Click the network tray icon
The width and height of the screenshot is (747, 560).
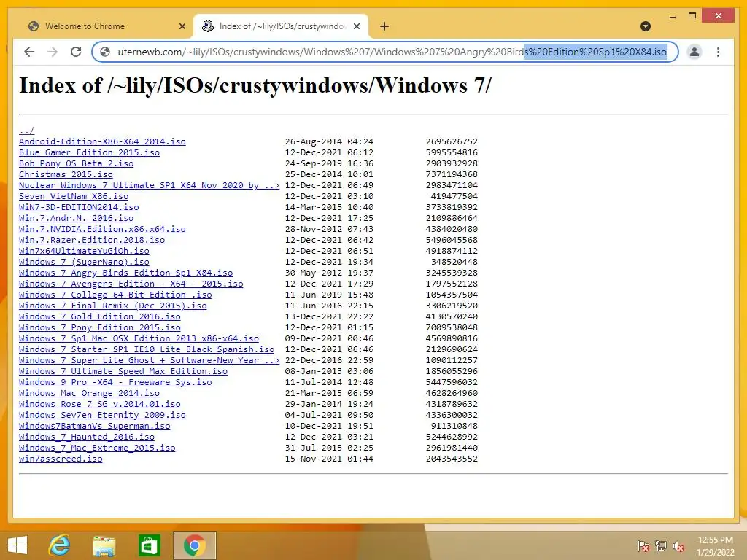coord(661,546)
